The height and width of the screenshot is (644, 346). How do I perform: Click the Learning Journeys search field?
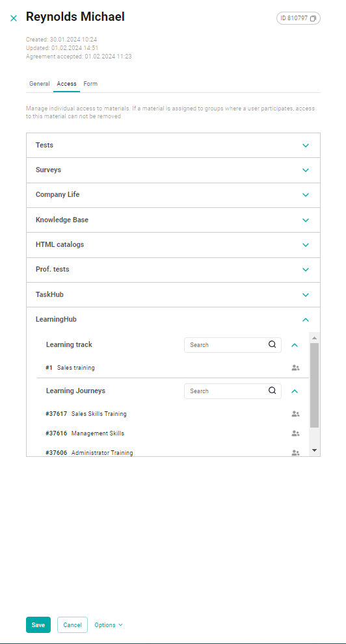click(x=233, y=391)
